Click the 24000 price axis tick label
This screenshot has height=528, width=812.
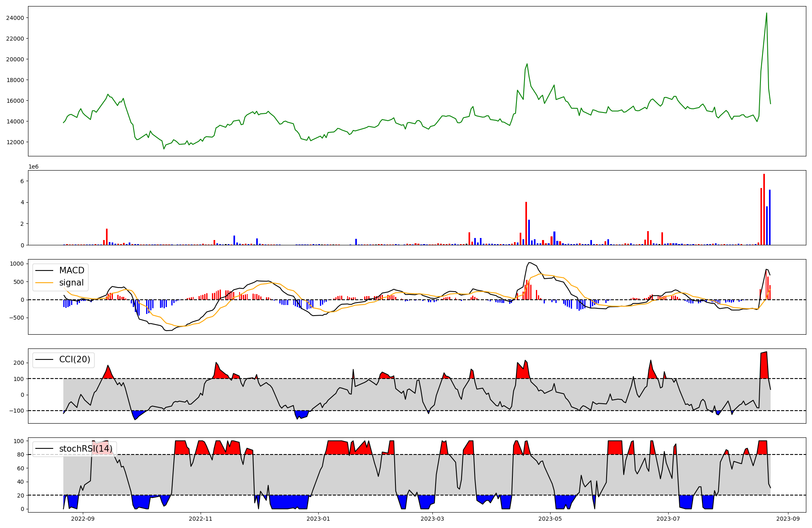click(15, 18)
